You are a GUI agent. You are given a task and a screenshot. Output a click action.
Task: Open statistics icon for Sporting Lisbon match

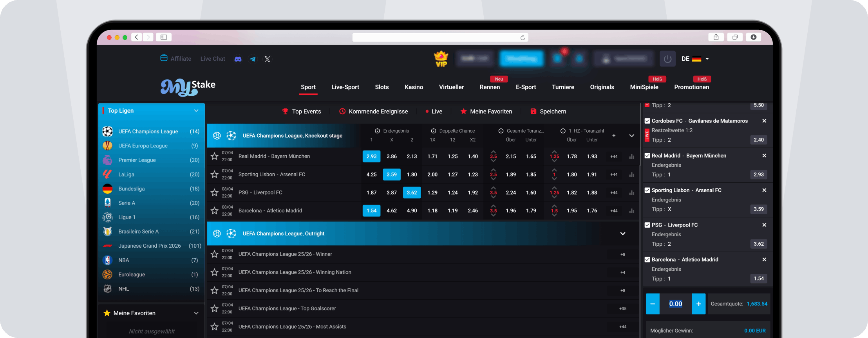coord(631,174)
